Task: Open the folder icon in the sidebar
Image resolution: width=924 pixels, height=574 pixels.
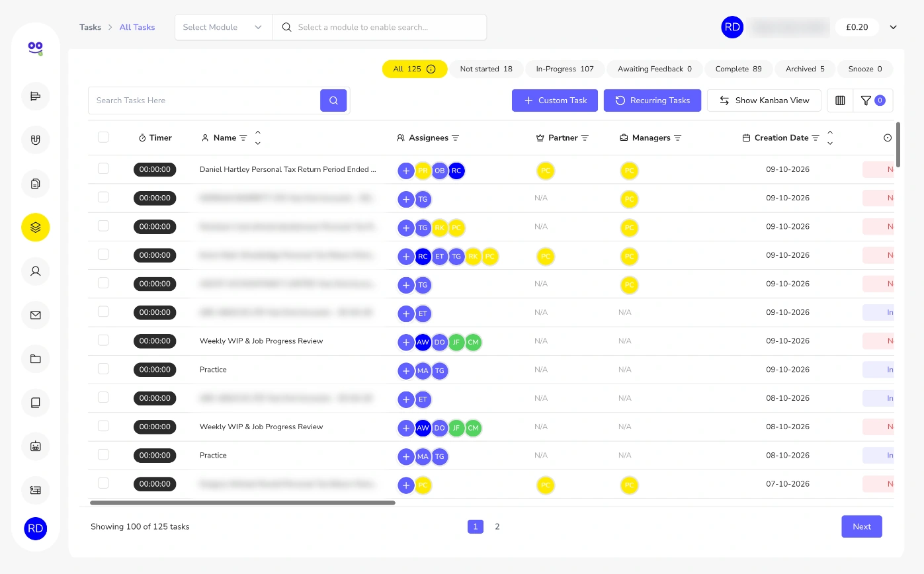Action: tap(36, 358)
